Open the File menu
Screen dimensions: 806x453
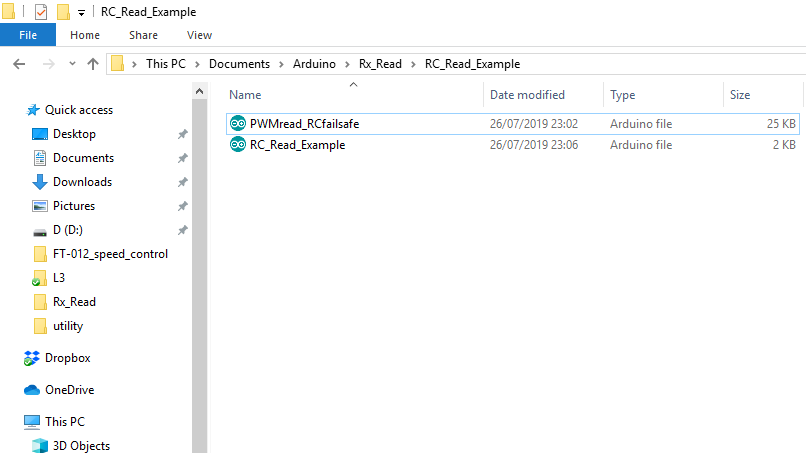pyautogui.click(x=28, y=35)
